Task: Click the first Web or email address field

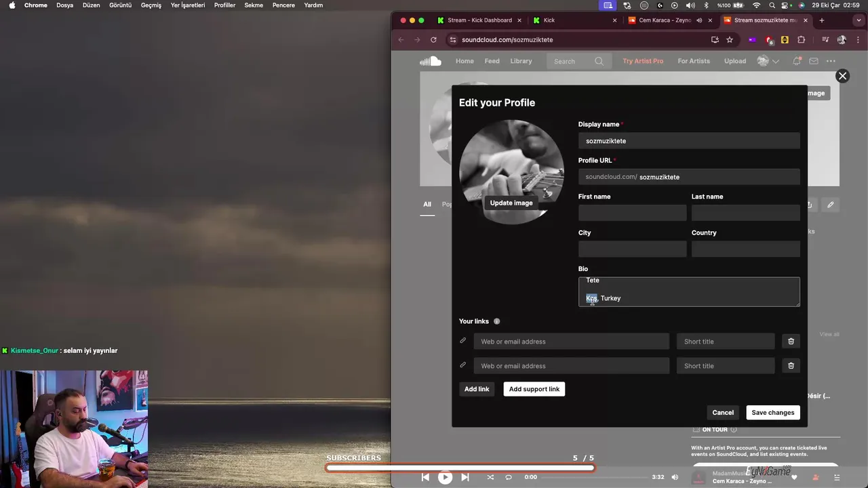Action: pyautogui.click(x=572, y=342)
